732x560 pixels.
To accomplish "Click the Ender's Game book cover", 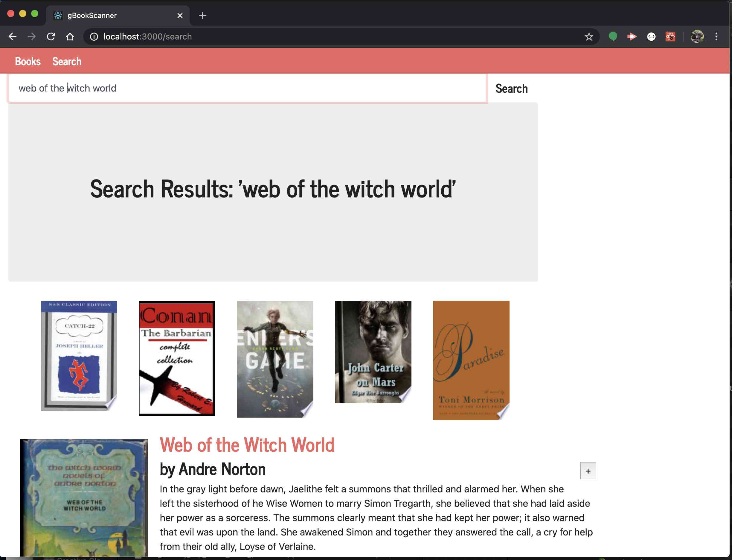I will pyautogui.click(x=275, y=358).
